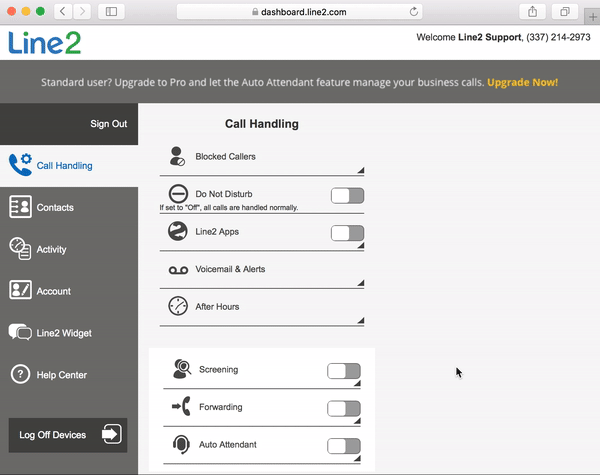Click the Upgrade Now! link

(x=522, y=82)
